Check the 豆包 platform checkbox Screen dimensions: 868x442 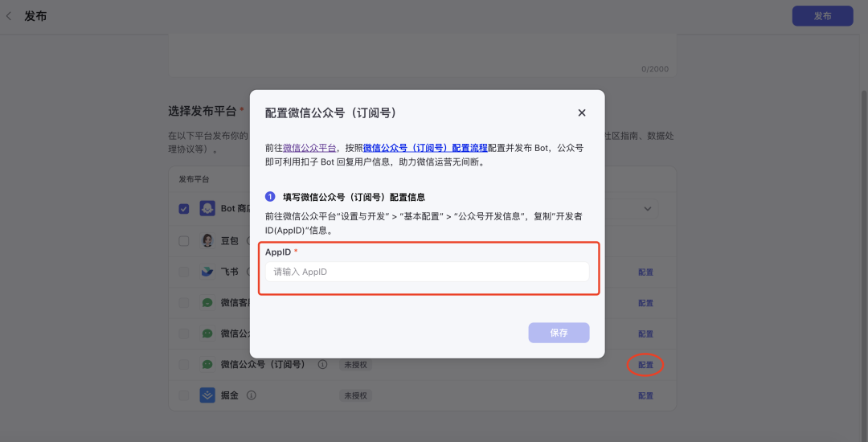coord(184,240)
